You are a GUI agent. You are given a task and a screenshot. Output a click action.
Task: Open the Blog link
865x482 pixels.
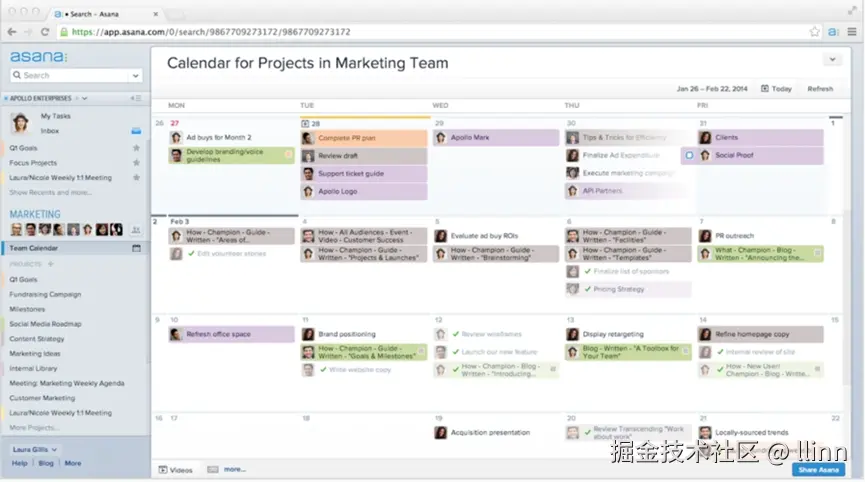(x=46, y=463)
